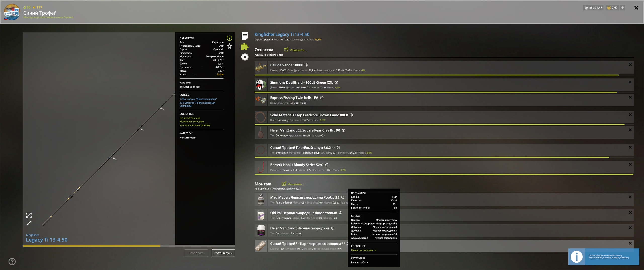Expand the rod image to fullscreen
644x270 pixels.
[29, 215]
